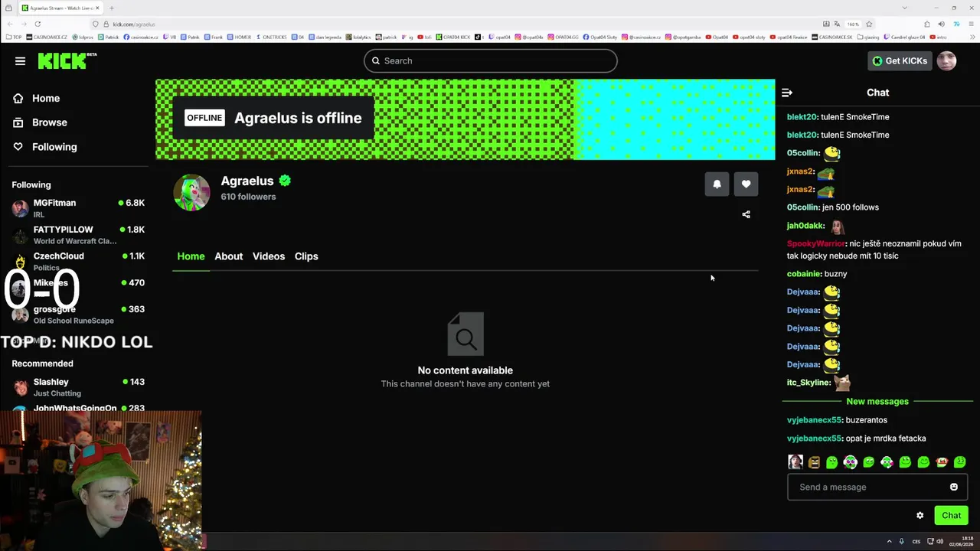
Task: Click the share channel icon
Action: [746, 215]
